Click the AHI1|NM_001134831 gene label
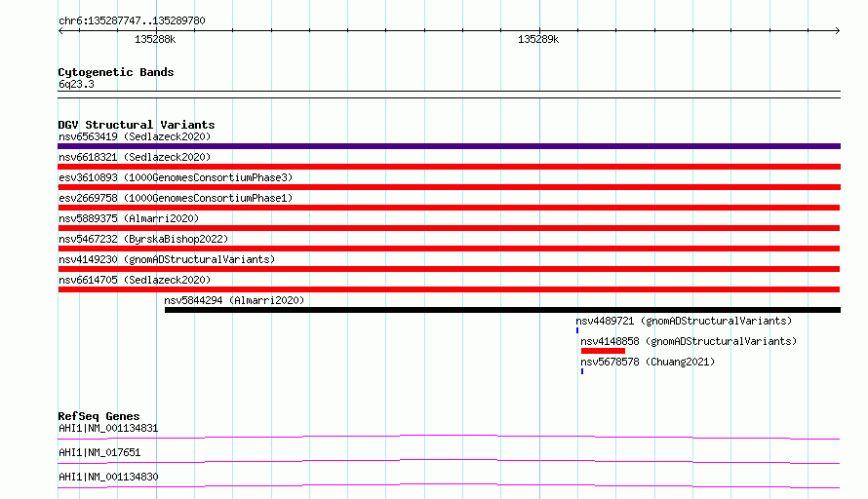 pos(108,428)
